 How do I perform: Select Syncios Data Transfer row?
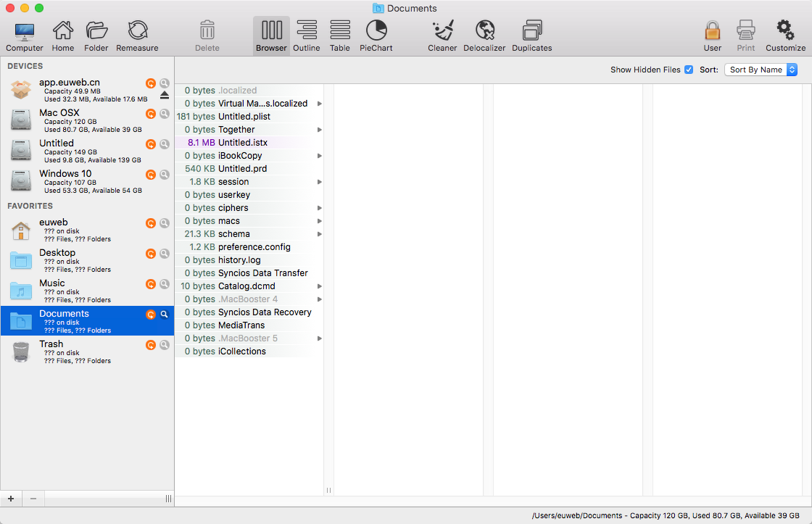coord(249,273)
